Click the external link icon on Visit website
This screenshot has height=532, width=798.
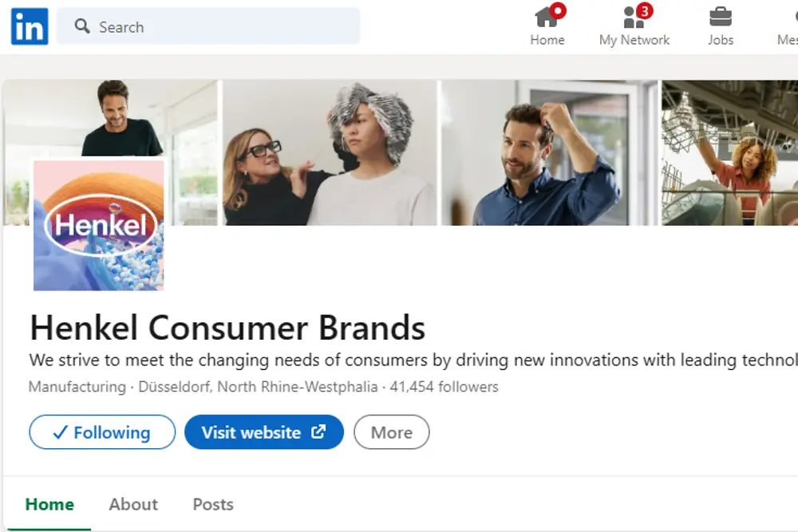(318, 432)
